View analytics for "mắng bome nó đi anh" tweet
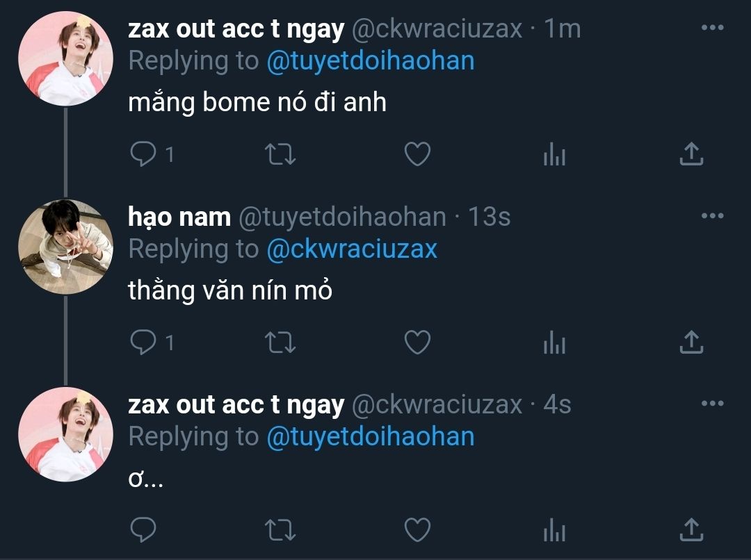 pos(555,154)
